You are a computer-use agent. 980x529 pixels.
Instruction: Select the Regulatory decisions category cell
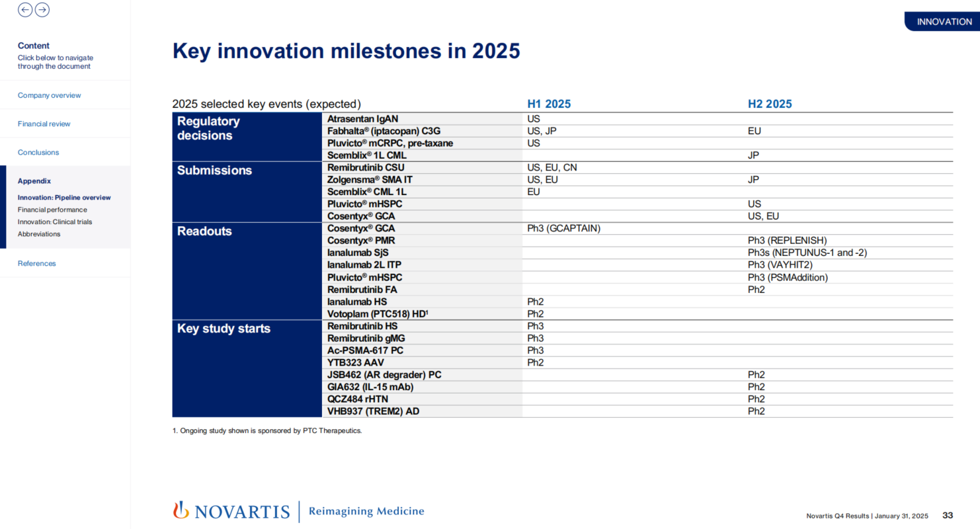tap(248, 137)
